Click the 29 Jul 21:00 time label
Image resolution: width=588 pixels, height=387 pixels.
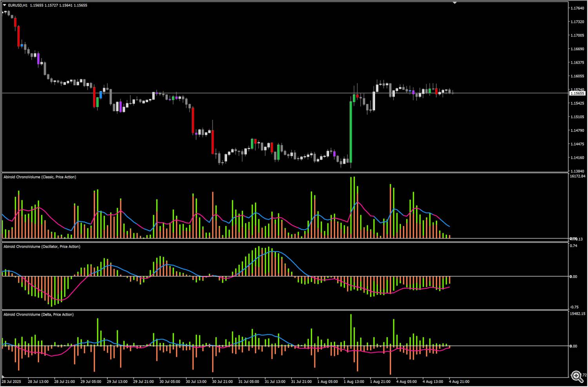[143, 382]
